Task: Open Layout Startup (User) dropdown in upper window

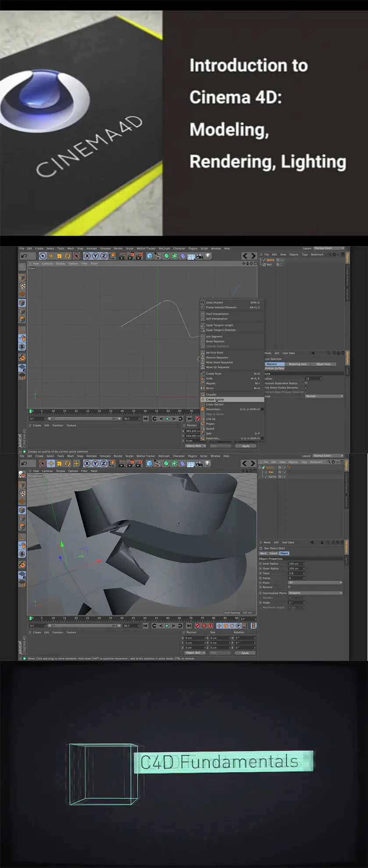Action: [329, 249]
